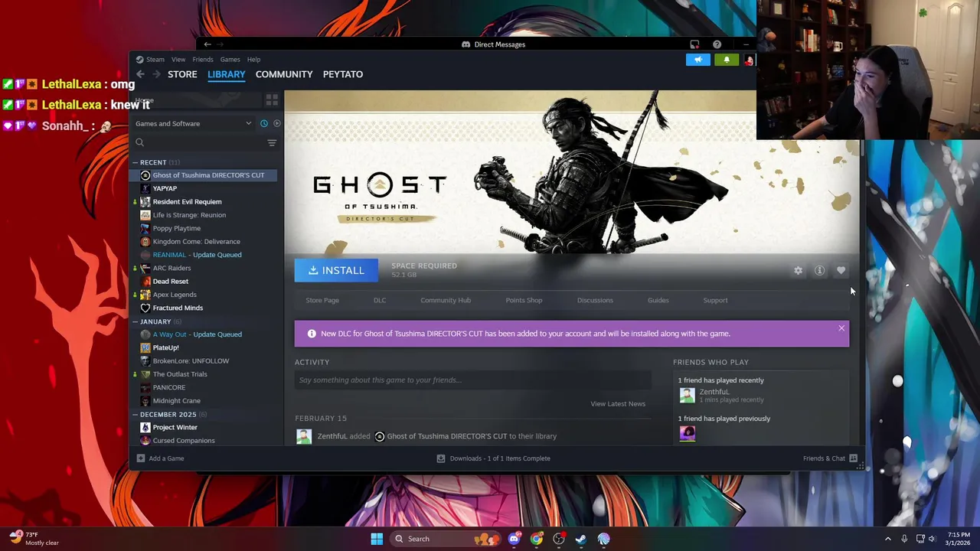980x551 pixels.
Task: Select ARC Raiders in the game list
Action: click(171, 268)
